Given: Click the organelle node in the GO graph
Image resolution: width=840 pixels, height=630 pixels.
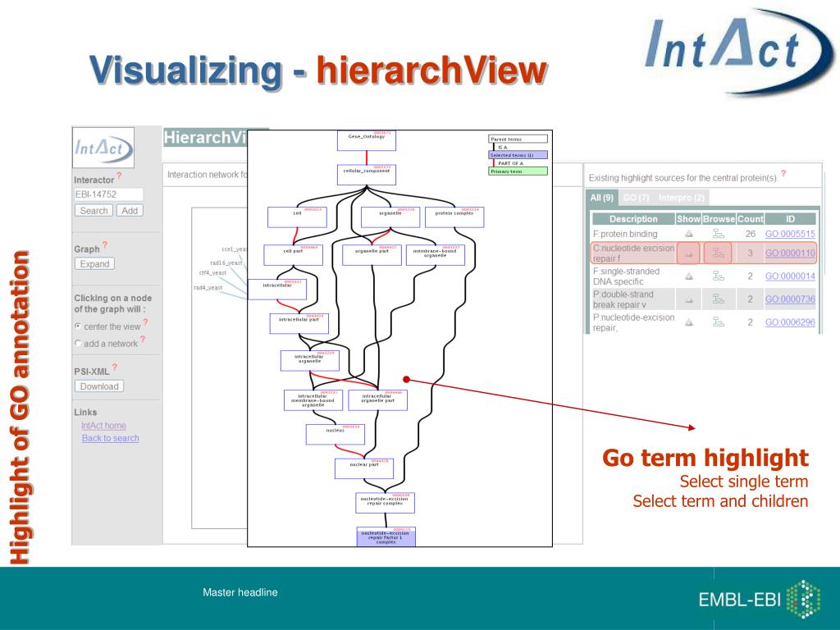Looking at the screenshot, I should click(390, 217).
